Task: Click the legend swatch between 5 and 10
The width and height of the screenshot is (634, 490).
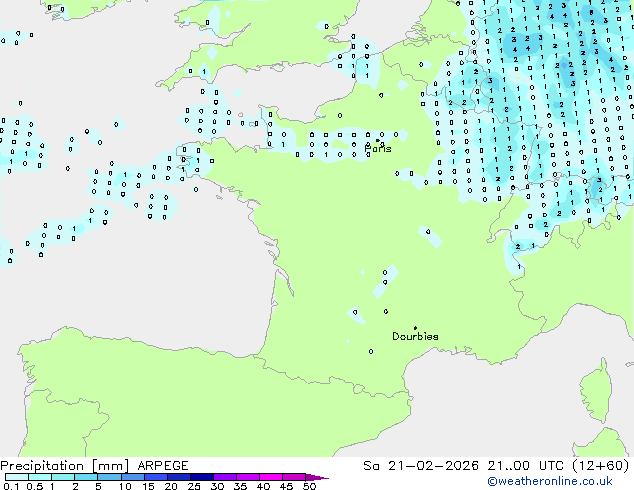Action: [x=110, y=477]
